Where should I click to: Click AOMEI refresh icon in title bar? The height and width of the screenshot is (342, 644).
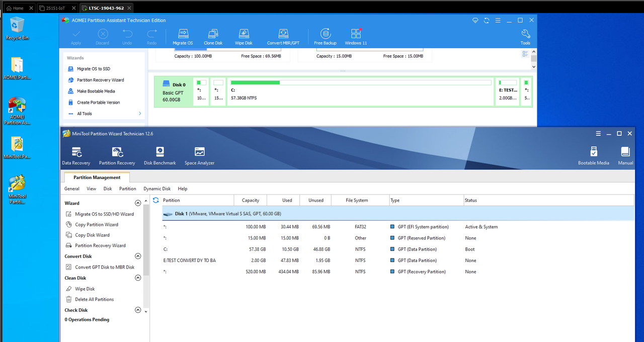(x=487, y=20)
